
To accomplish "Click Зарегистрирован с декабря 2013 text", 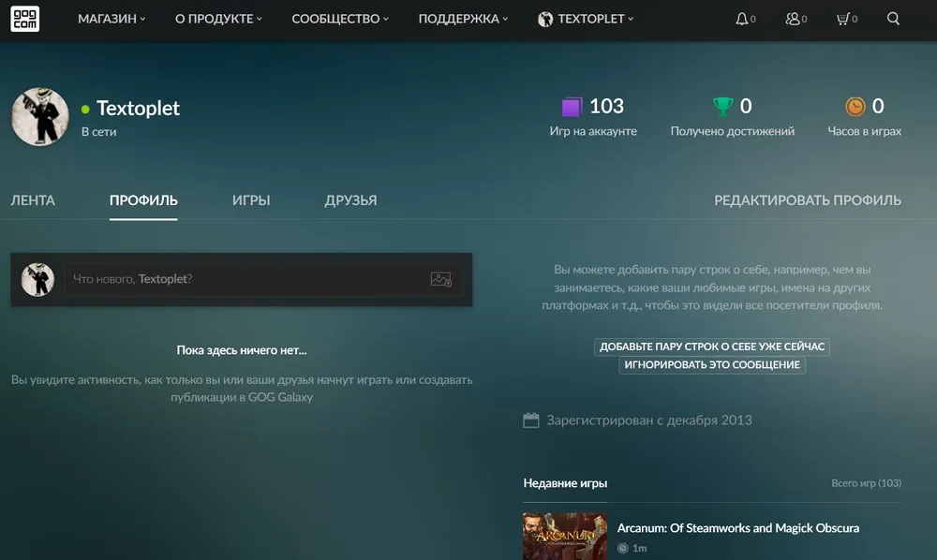I will pyautogui.click(x=649, y=420).
